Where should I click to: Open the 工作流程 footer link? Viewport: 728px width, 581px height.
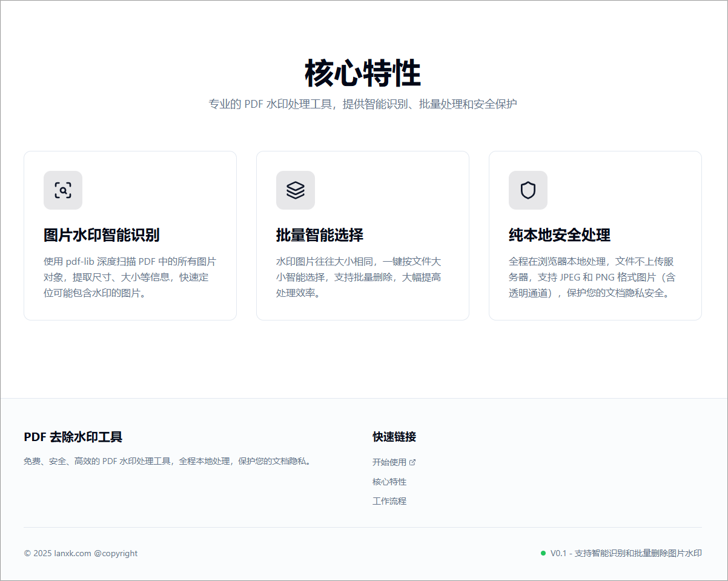pos(389,501)
